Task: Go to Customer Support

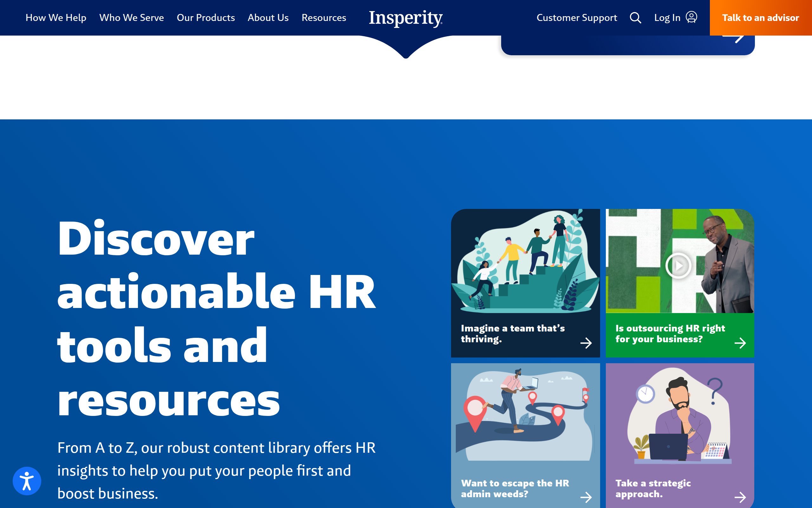Action: click(577, 17)
